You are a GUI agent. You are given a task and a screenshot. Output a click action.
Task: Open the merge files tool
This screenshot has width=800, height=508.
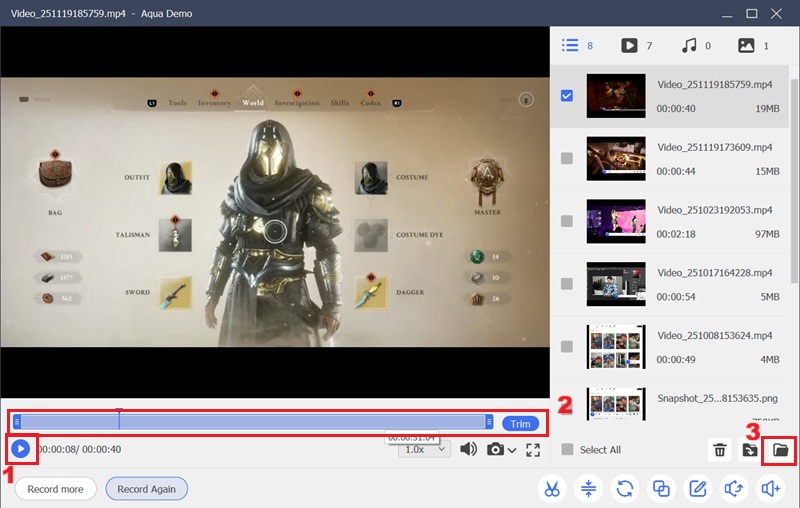click(x=661, y=489)
